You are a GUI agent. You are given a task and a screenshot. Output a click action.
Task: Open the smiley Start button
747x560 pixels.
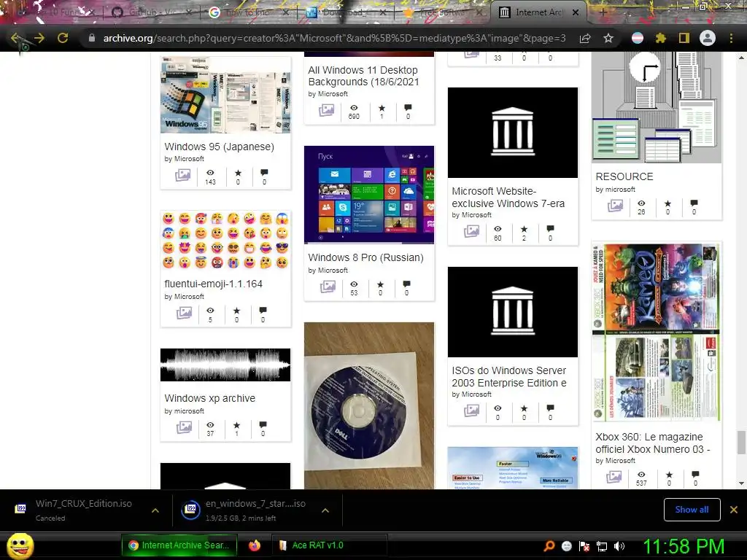click(20, 545)
